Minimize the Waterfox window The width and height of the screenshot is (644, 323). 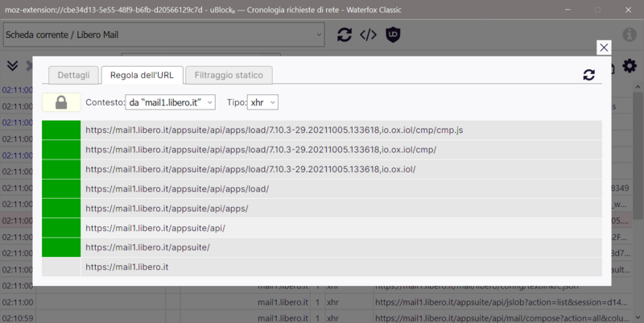568,10
